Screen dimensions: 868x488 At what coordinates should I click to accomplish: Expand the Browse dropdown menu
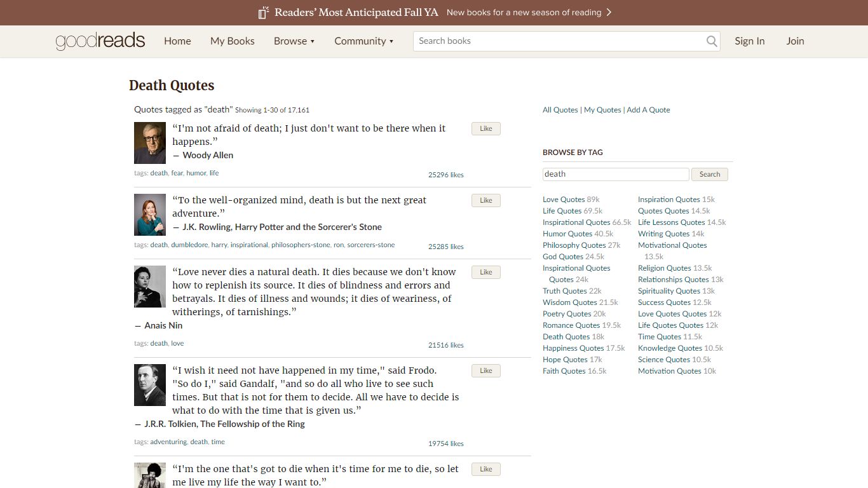(x=294, y=41)
